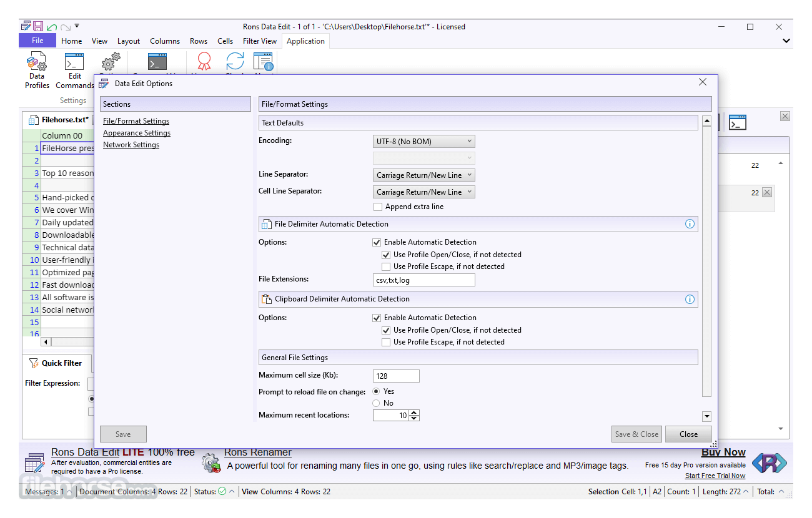Open Network Settings section link

click(131, 145)
